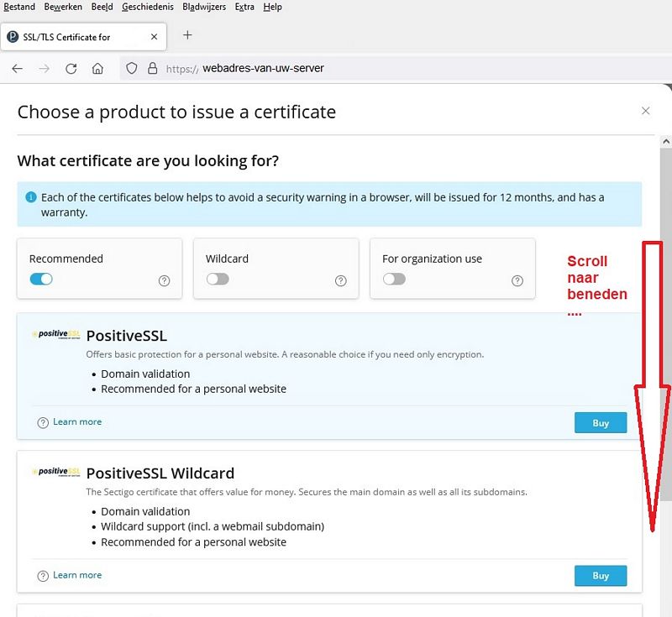
Task: Click help icon on For organization use card
Action: 517,281
